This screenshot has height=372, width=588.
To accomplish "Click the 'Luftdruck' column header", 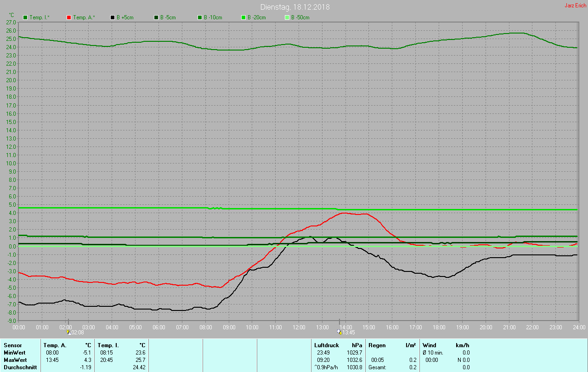I will click(327, 345).
